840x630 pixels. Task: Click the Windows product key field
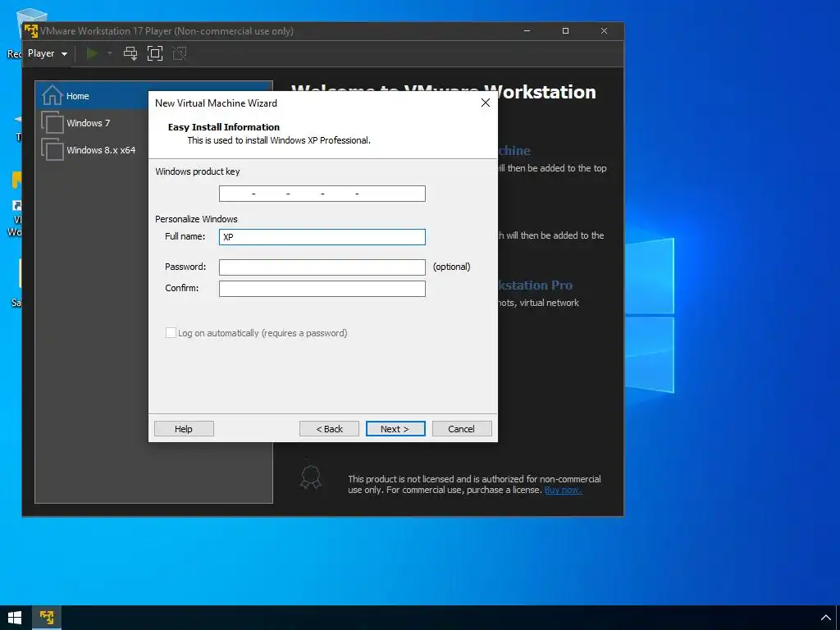(x=322, y=194)
